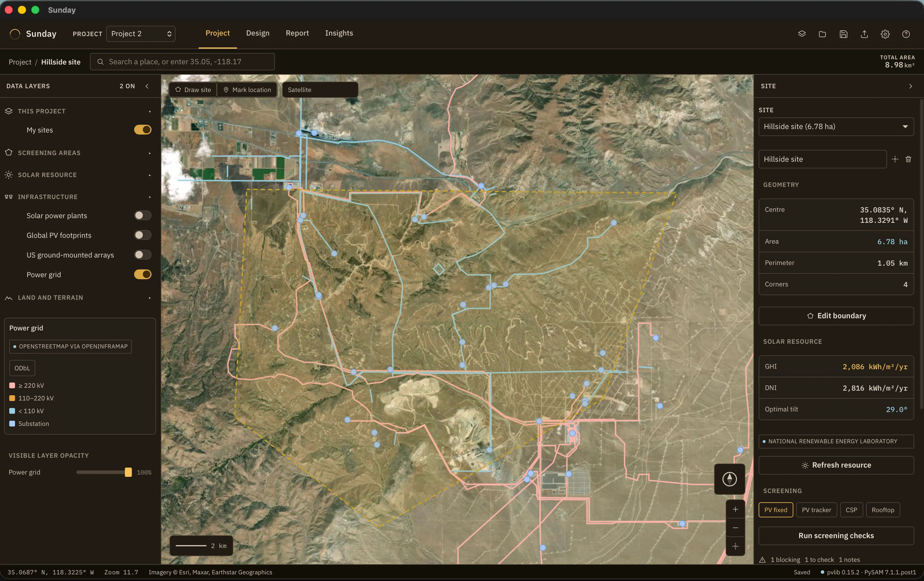Run screening checks button

[x=836, y=536]
